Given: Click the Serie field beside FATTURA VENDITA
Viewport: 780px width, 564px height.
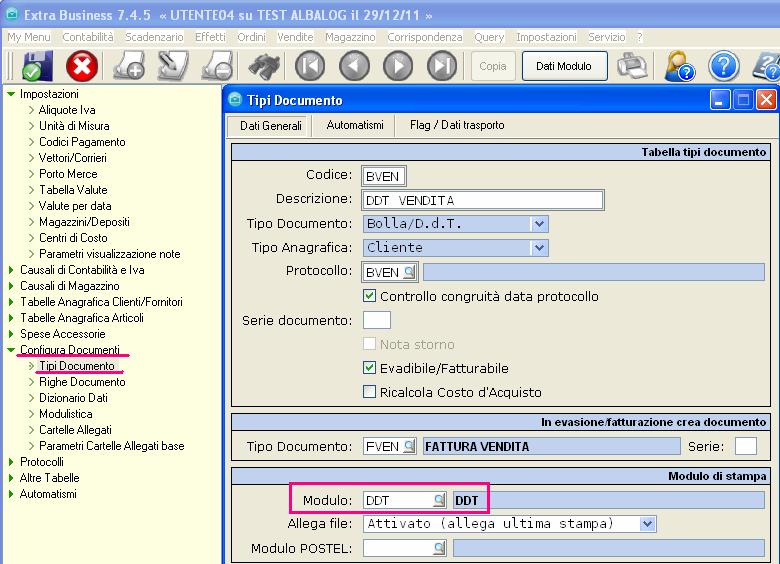Looking at the screenshot, I should tap(746, 446).
